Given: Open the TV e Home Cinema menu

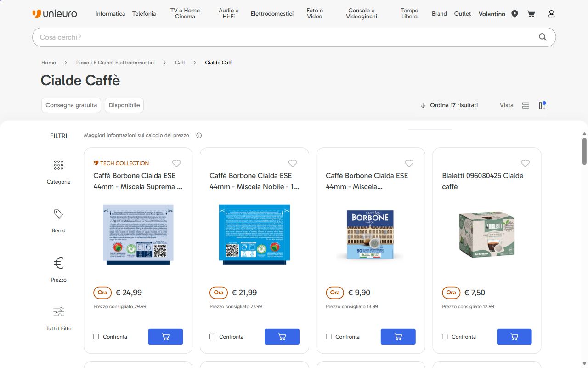Looking at the screenshot, I should [x=185, y=14].
